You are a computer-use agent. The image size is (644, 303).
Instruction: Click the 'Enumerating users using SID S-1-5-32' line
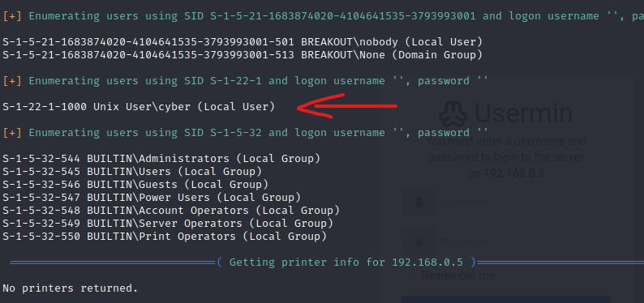245,133
